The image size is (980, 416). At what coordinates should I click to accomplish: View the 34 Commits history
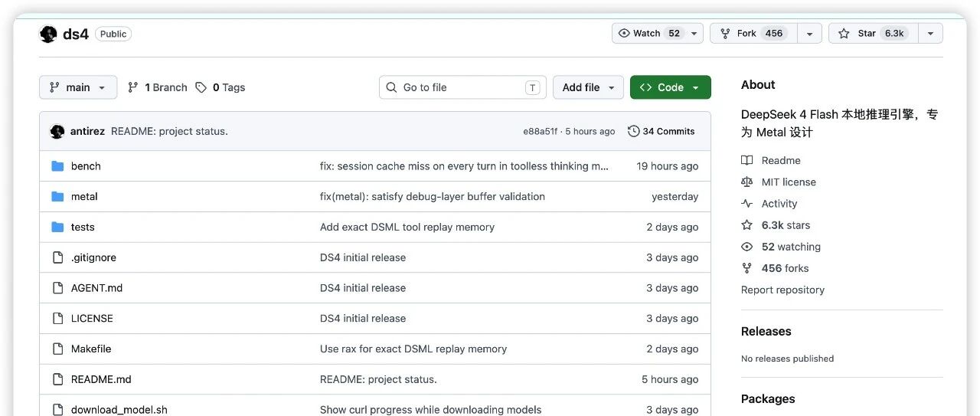pyautogui.click(x=661, y=131)
